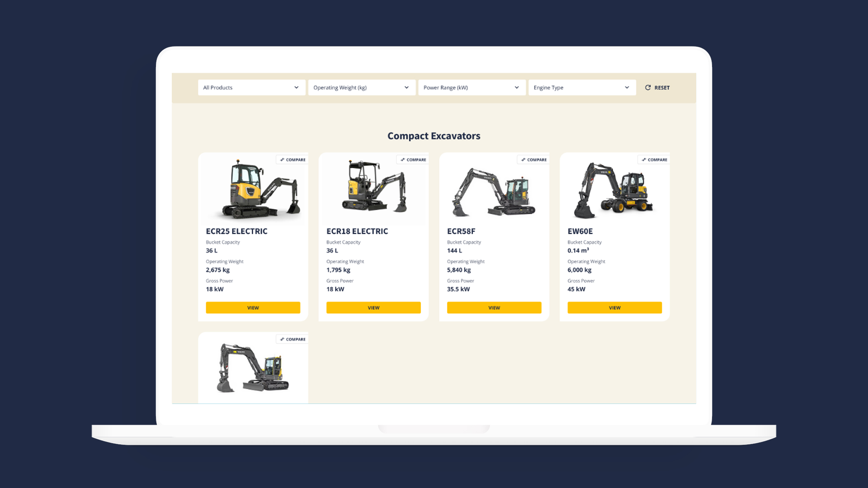Click VIEW for ECR58F
The image size is (868, 488).
click(494, 308)
